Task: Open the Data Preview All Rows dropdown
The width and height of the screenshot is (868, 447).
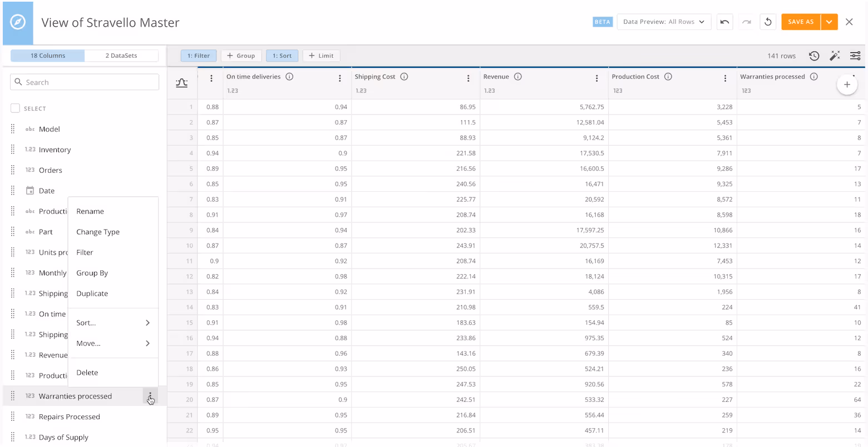Action: point(664,22)
